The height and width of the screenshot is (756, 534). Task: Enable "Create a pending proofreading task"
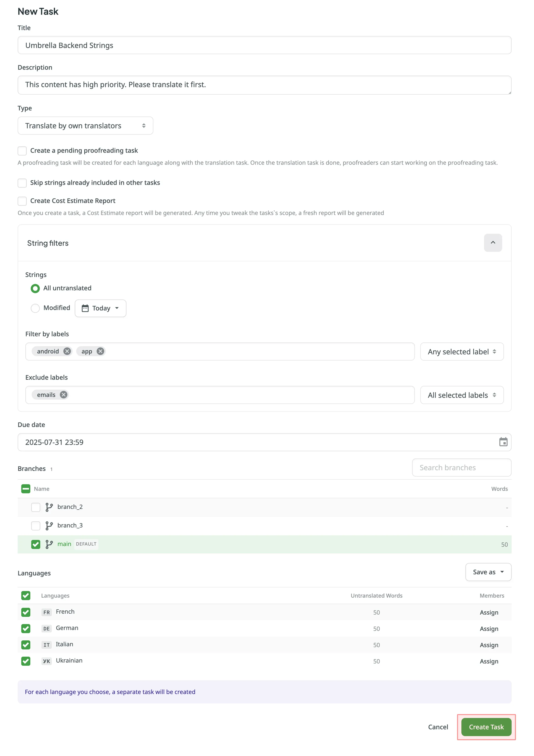click(22, 150)
